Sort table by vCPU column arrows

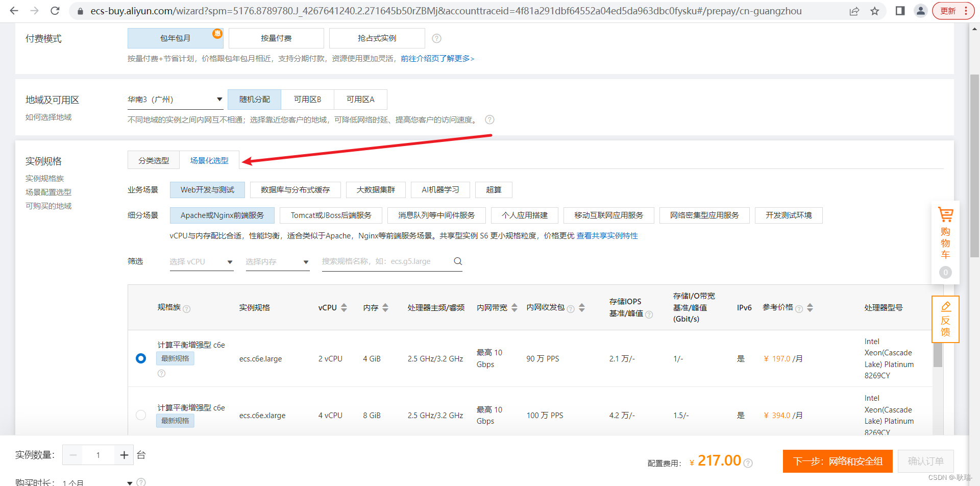click(x=344, y=307)
